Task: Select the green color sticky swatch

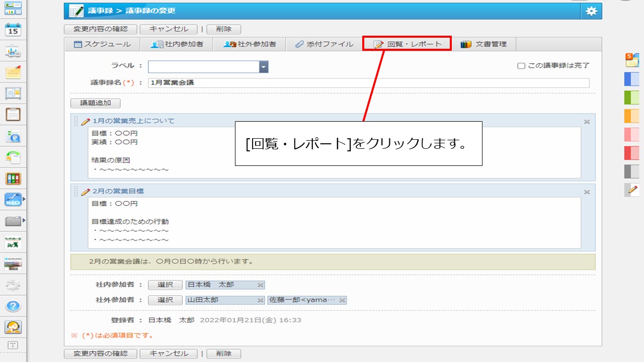Action: [631, 97]
